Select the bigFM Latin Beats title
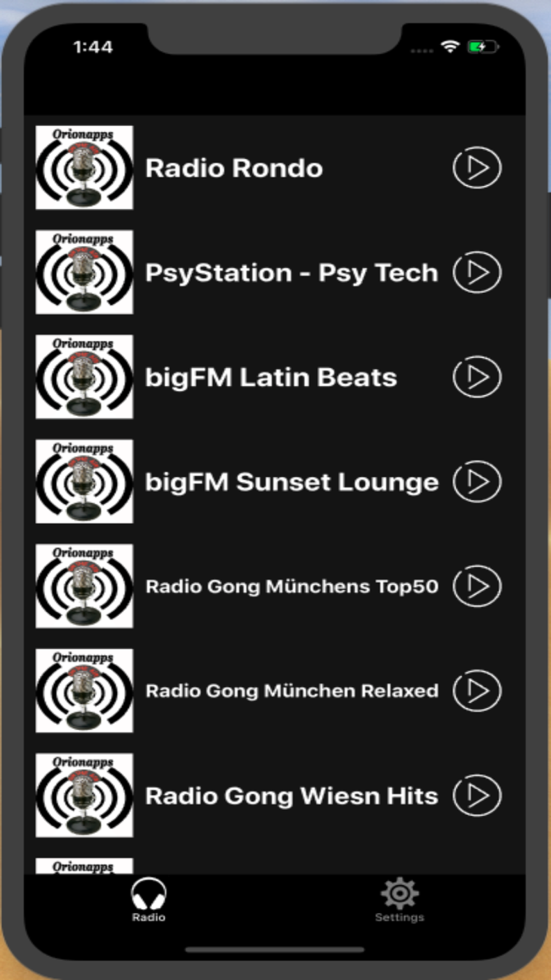 click(x=271, y=379)
